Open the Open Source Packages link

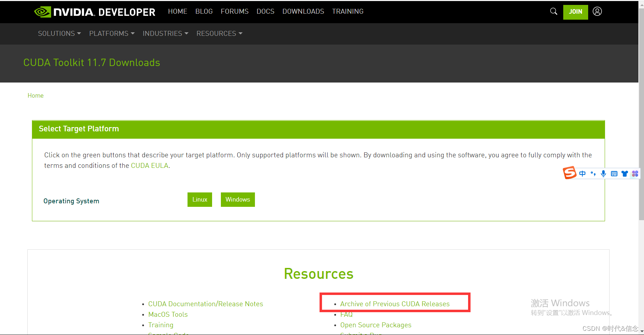[376, 325]
